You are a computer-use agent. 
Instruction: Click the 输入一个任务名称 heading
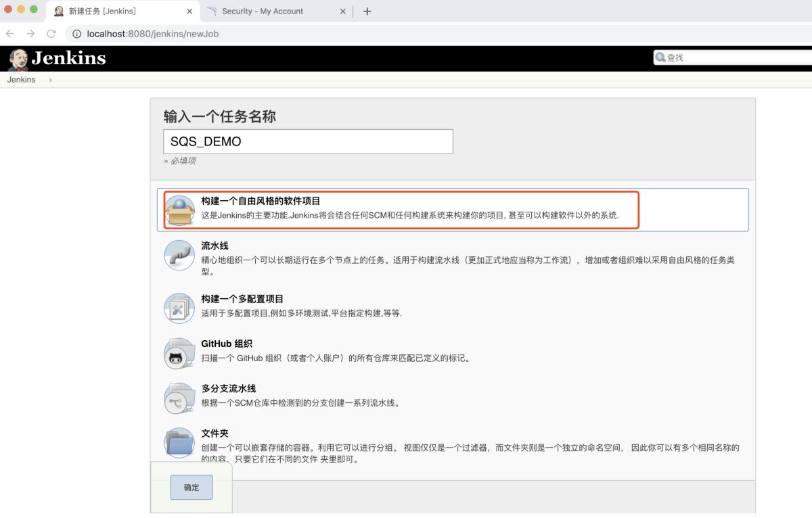[x=219, y=116]
